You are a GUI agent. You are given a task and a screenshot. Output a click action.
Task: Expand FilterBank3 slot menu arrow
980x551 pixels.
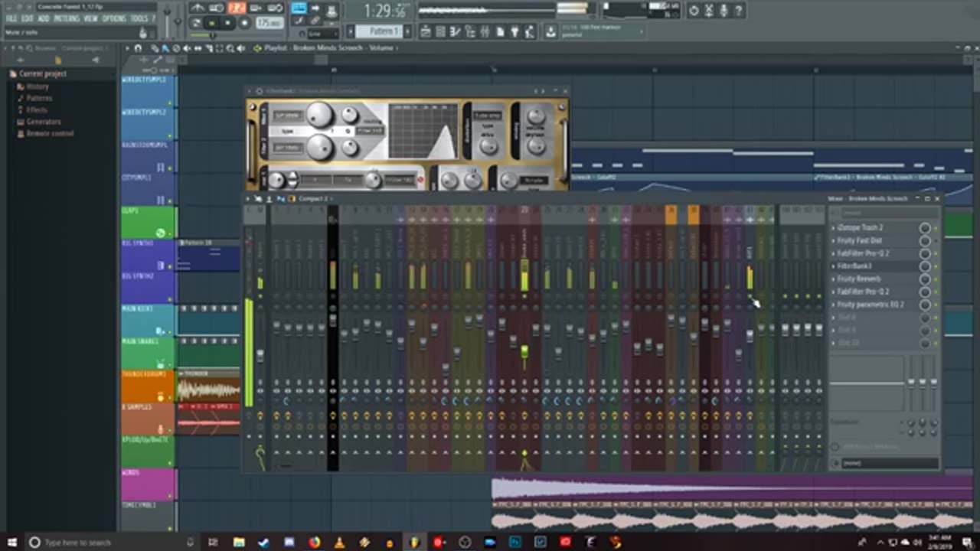pos(834,266)
